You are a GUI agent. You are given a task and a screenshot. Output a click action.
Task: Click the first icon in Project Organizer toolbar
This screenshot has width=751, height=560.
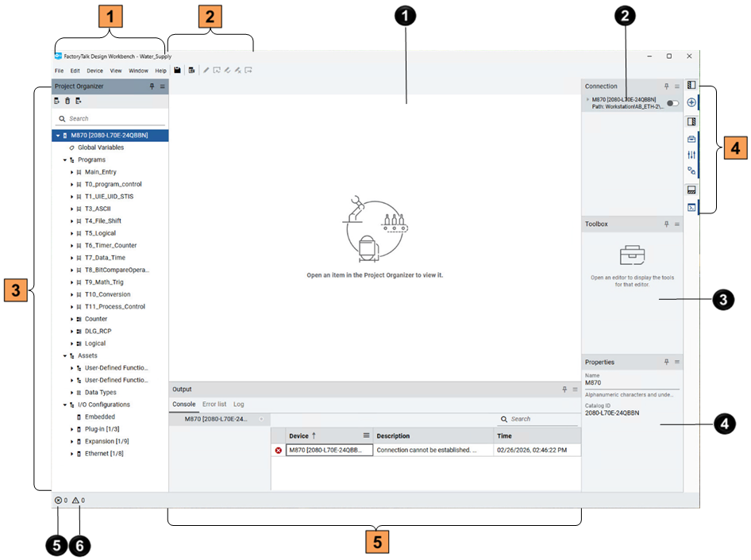57,101
